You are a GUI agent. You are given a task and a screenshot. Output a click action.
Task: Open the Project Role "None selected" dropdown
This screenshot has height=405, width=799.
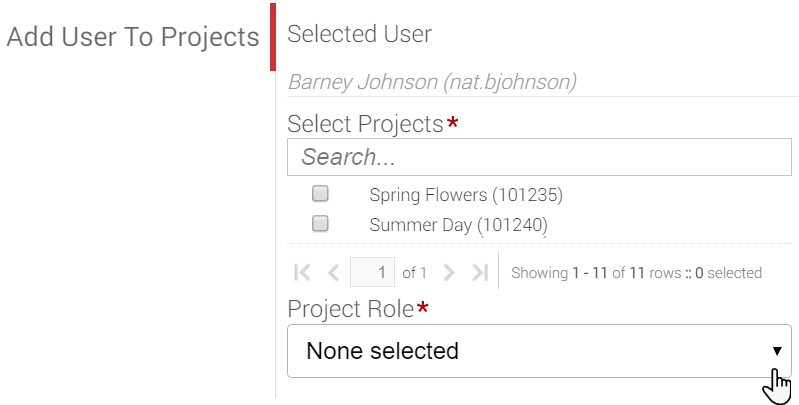pyautogui.click(x=539, y=351)
